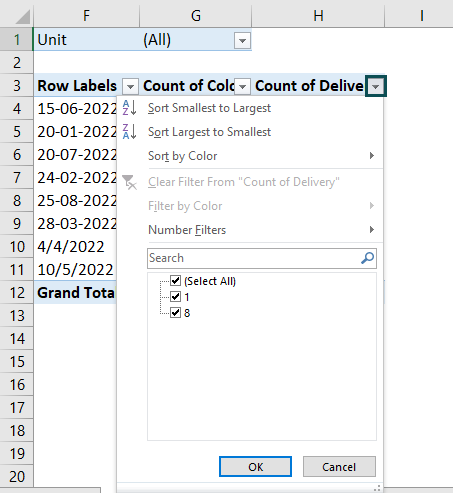Click the select-all corner triangle of the sheet

click(x=23, y=17)
